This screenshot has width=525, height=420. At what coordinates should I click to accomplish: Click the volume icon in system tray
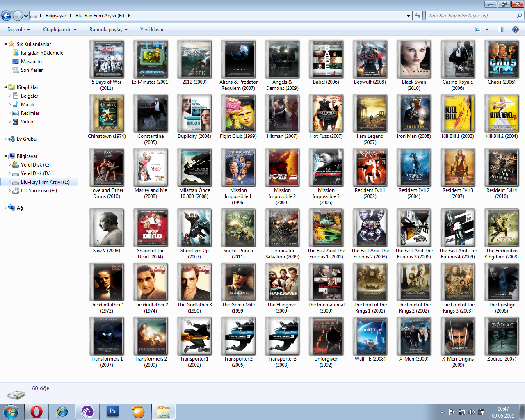pyautogui.click(x=471, y=412)
